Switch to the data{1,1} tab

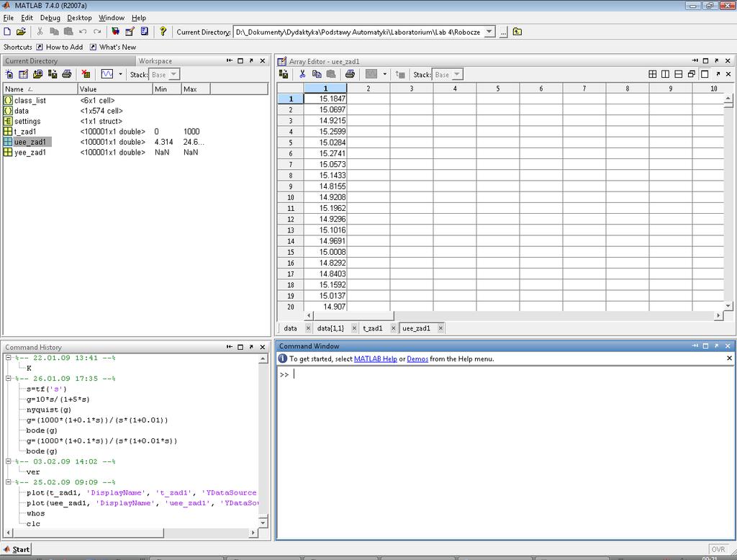click(x=330, y=328)
